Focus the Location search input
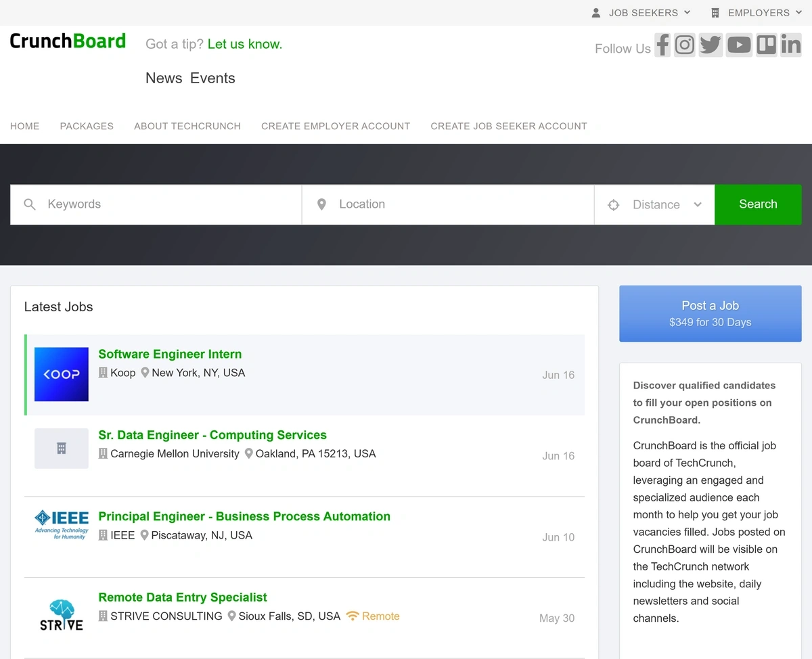This screenshot has width=812, height=659. 448,204
